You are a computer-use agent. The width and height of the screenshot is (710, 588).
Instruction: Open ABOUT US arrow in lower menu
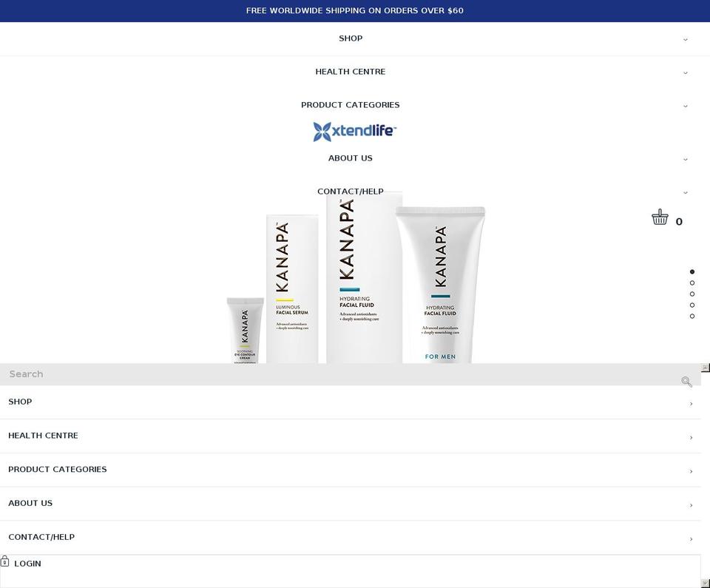[691, 505]
